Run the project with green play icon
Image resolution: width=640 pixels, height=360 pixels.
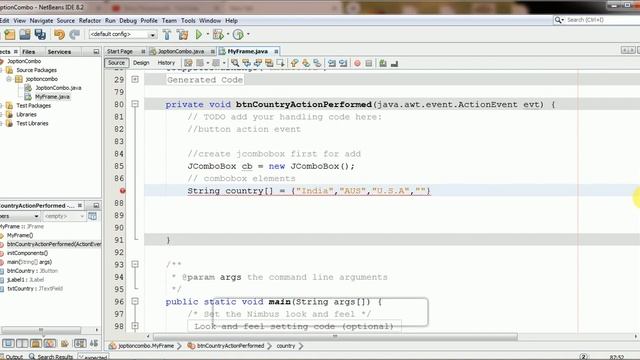[199, 35]
